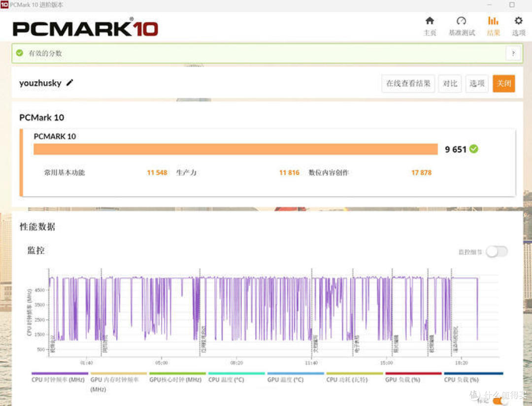Toggle CPU 负载 (%) blue legend
Screen dimensions: 532x406
coord(473,377)
